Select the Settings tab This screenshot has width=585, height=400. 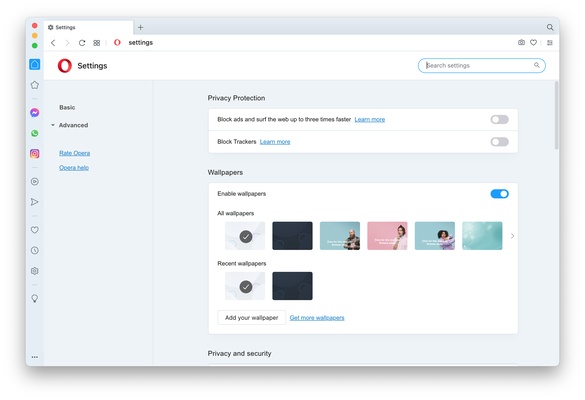click(88, 27)
